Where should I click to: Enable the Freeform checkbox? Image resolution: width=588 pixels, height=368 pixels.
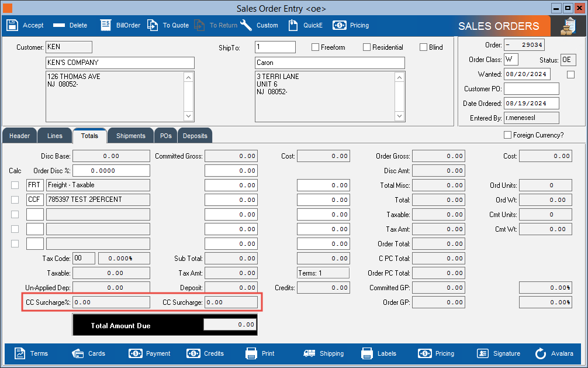(316, 47)
